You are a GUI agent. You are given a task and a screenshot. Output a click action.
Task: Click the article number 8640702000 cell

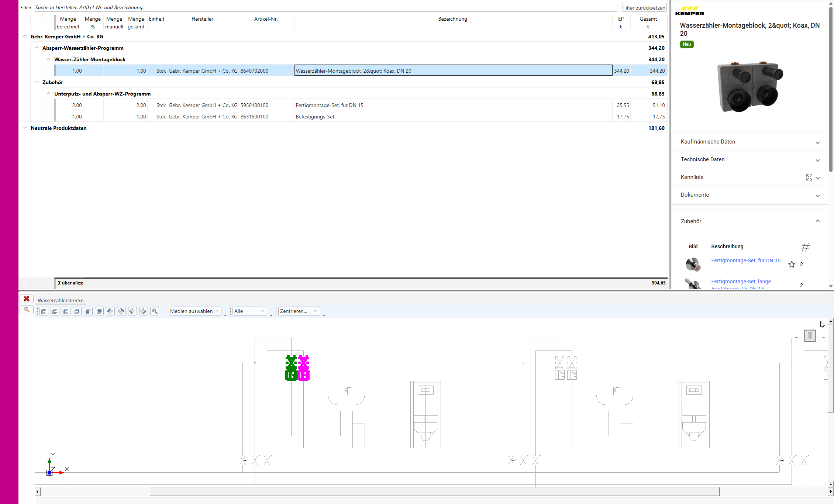point(266,70)
